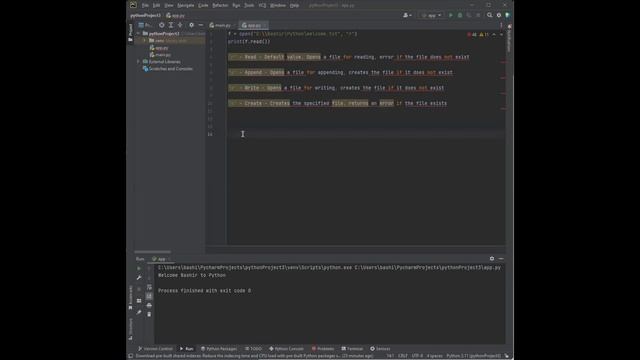Viewport: 640px width, 360px height.
Task: Open the Navigate menu
Action: point(186,5)
